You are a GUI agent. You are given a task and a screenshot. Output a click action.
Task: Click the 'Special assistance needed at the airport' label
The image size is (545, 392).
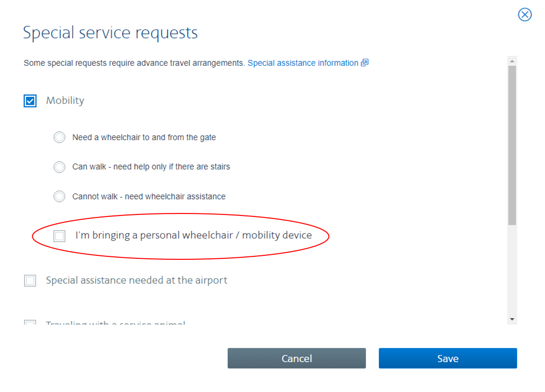[136, 280]
